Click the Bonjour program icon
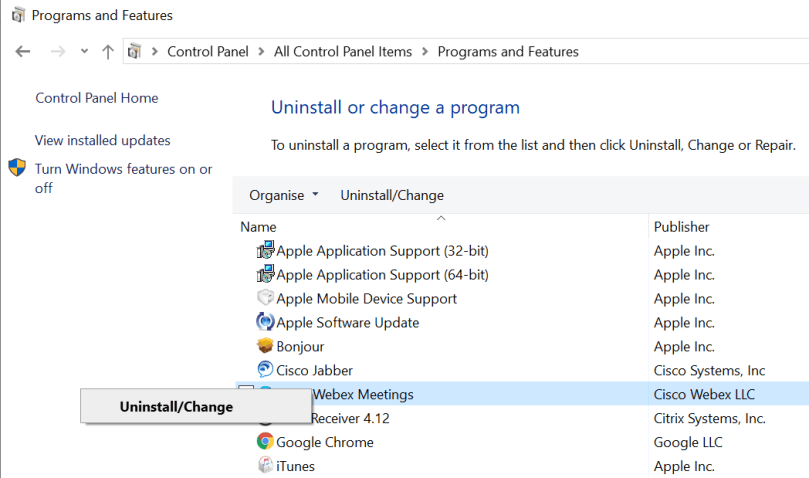809x478 pixels. pos(266,347)
